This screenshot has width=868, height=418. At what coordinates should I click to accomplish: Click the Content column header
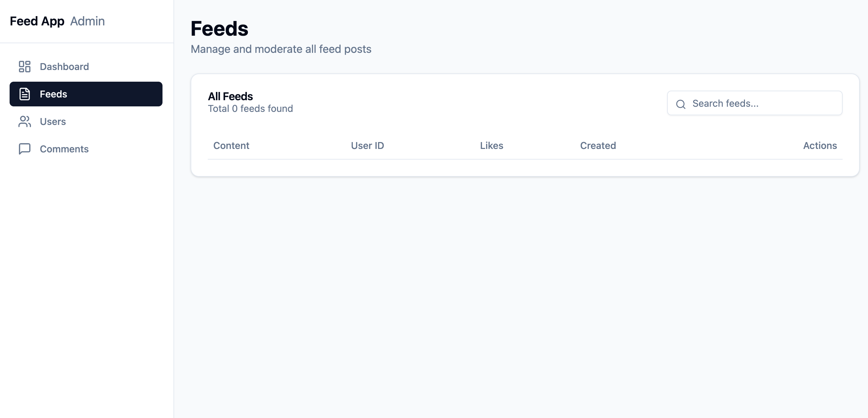[x=231, y=146]
